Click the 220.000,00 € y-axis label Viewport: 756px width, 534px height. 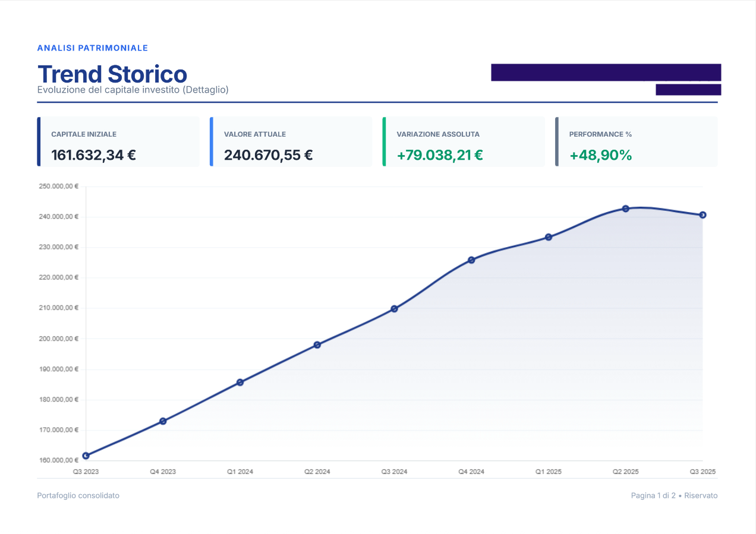(59, 277)
